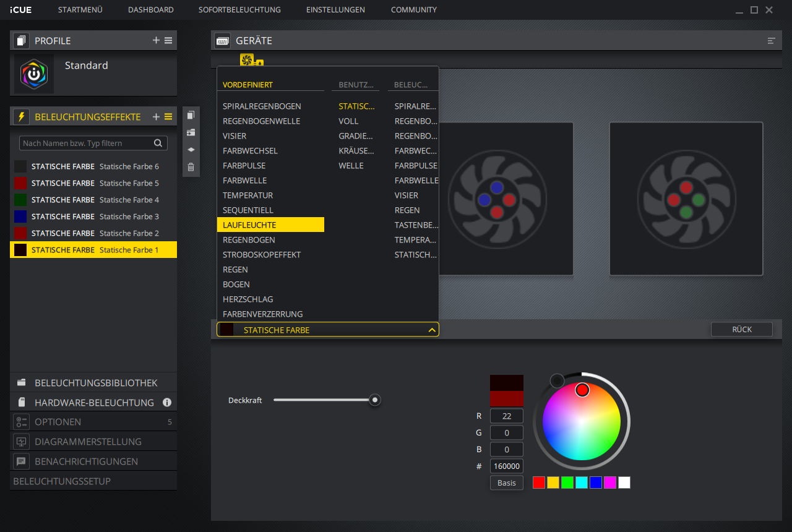Click the layers icon in side toolbar
792x532 pixels.
click(191, 150)
